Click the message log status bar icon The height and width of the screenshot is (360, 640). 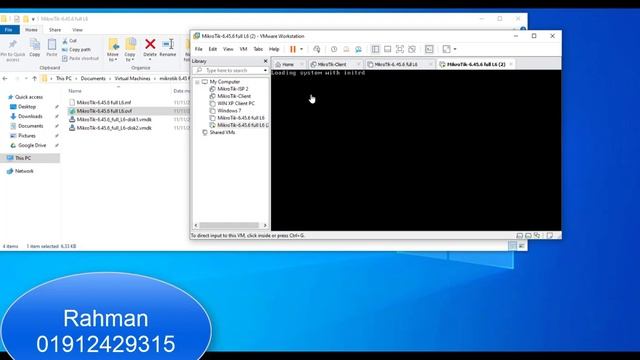click(550, 236)
